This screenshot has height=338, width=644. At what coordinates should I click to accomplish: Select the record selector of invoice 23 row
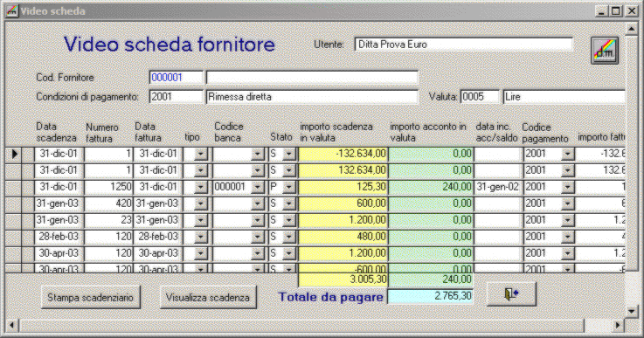[14, 221]
